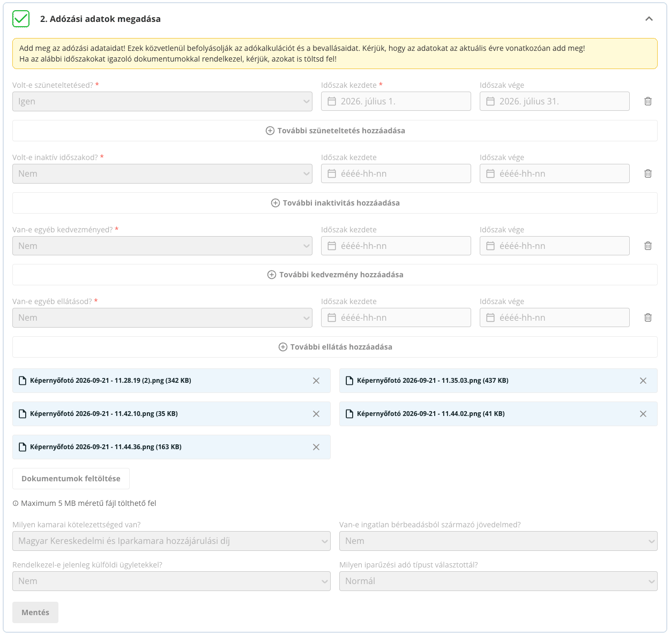Open the Volt-e inaktív időszakod dropdown
The height and width of the screenshot is (636, 670).
tap(162, 174)
